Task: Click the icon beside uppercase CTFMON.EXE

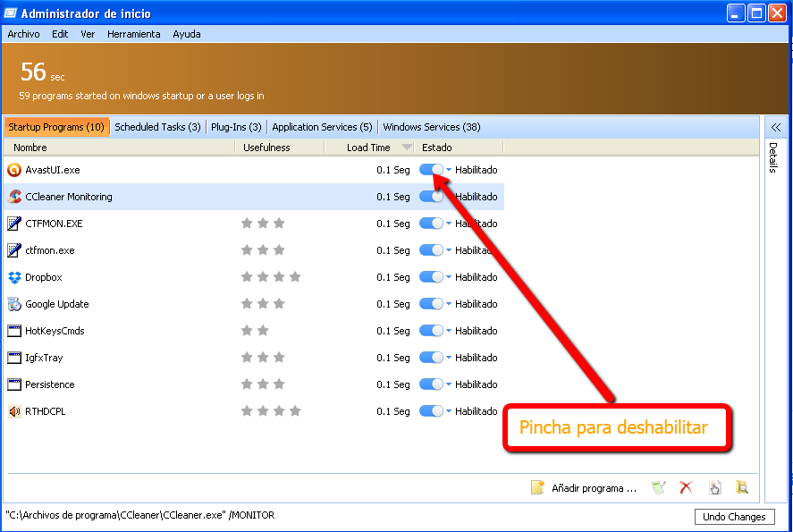Action: [x=14, y=224]
